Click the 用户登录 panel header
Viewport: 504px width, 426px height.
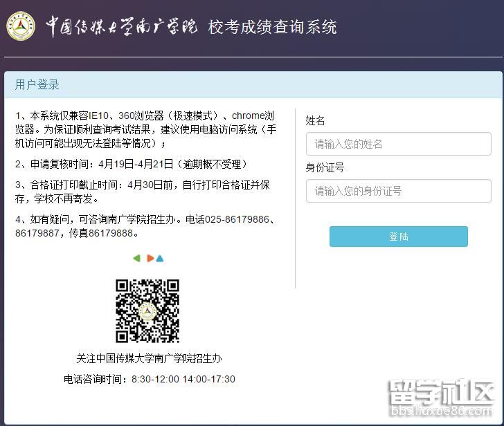point(37,85)
